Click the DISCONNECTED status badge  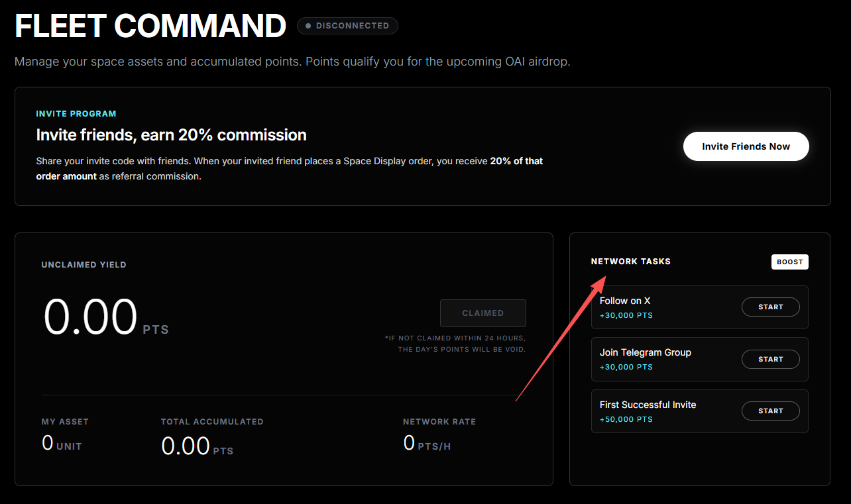coord(347,26)
